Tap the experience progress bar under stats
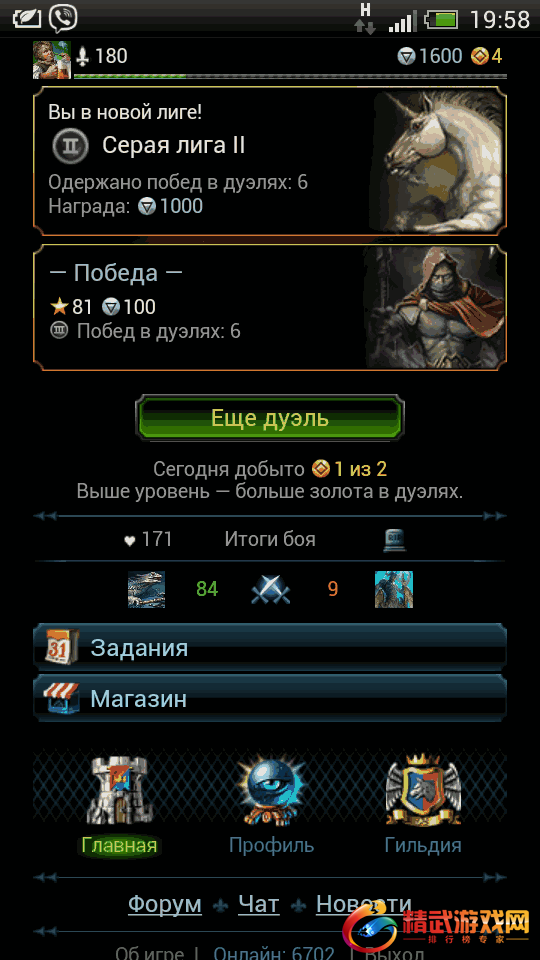Viewport: 540px width, 960px height. (290, 77)
